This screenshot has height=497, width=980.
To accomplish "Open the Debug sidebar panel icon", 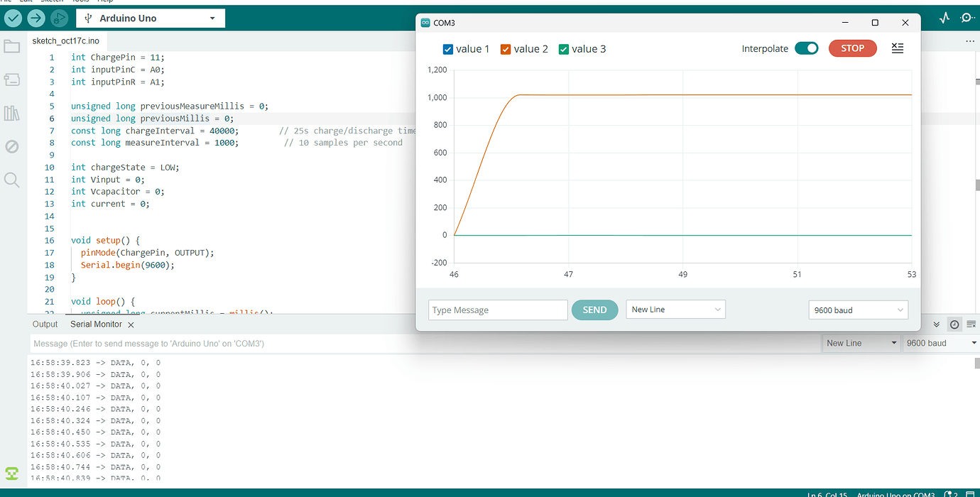I will 11,146.
